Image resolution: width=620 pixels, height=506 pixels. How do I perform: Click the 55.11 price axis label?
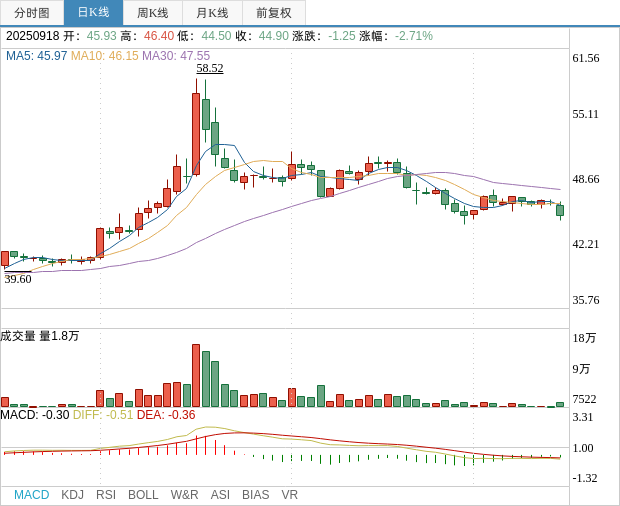[x=586, y=114]
